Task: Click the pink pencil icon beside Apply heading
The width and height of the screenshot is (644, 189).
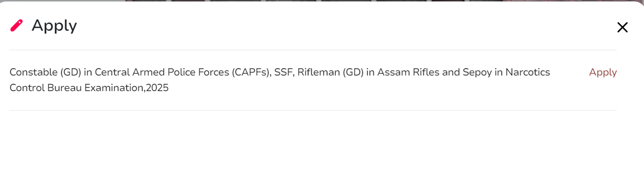Action: (x=17, y=25)
